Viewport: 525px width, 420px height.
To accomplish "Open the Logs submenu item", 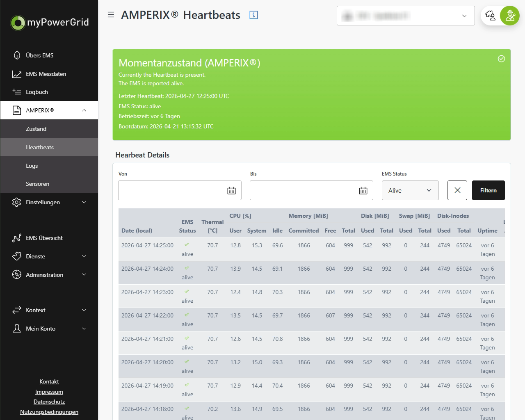I will pos(49,166).
